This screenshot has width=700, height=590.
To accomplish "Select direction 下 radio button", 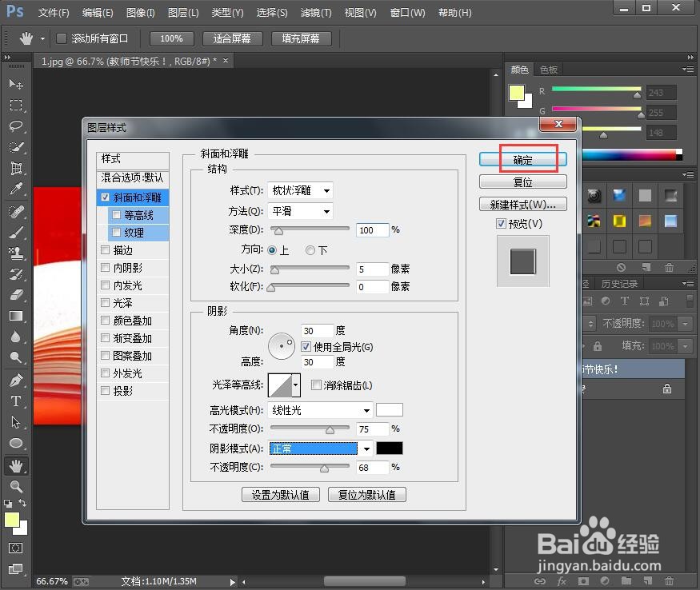I will click(310, 250).
